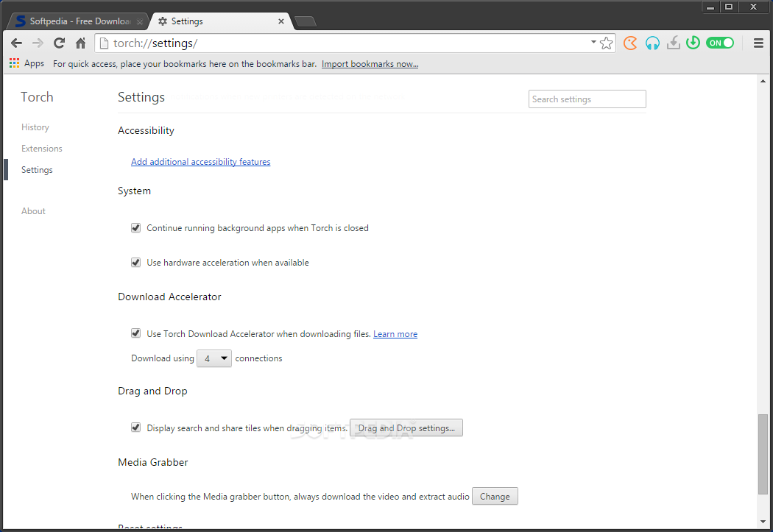Click the scrollbar down arrow
773x532 pixels.
click(x=763, y=522)
